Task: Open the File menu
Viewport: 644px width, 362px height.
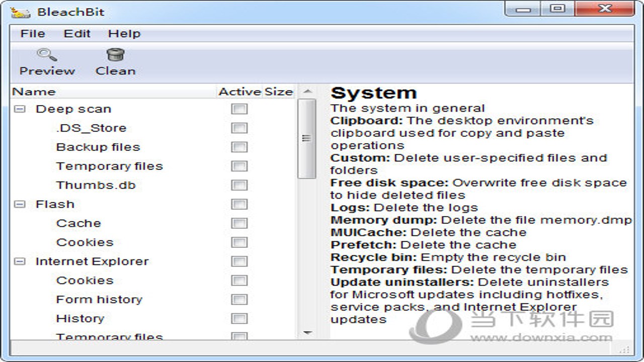Action: [33, 34]
